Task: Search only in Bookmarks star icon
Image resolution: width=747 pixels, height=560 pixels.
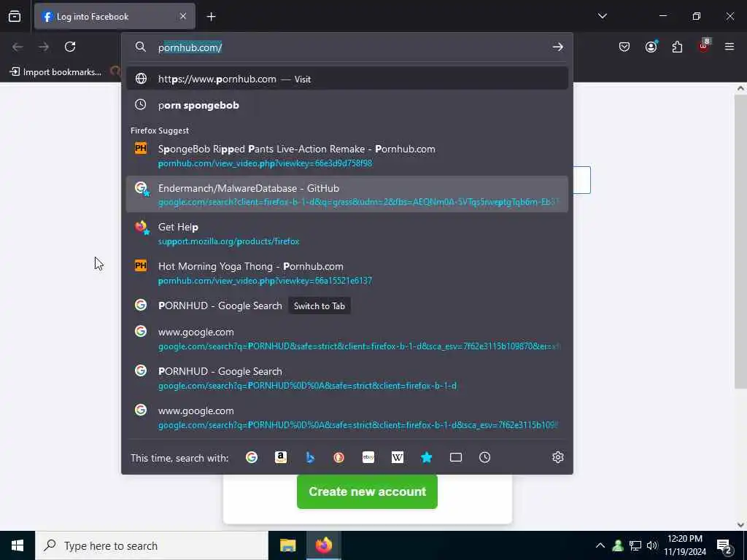Action: (426, 458)
